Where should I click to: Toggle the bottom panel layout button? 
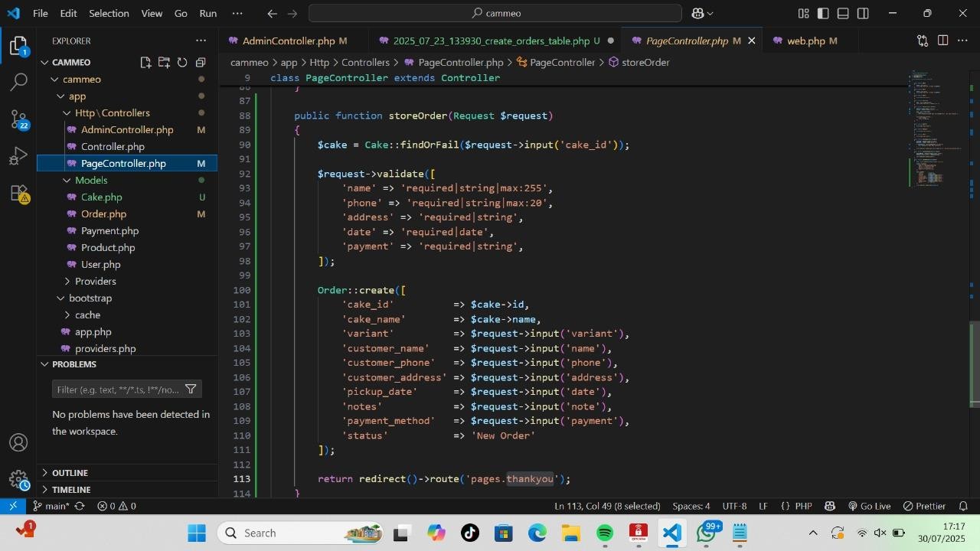(x=843, y=13)
